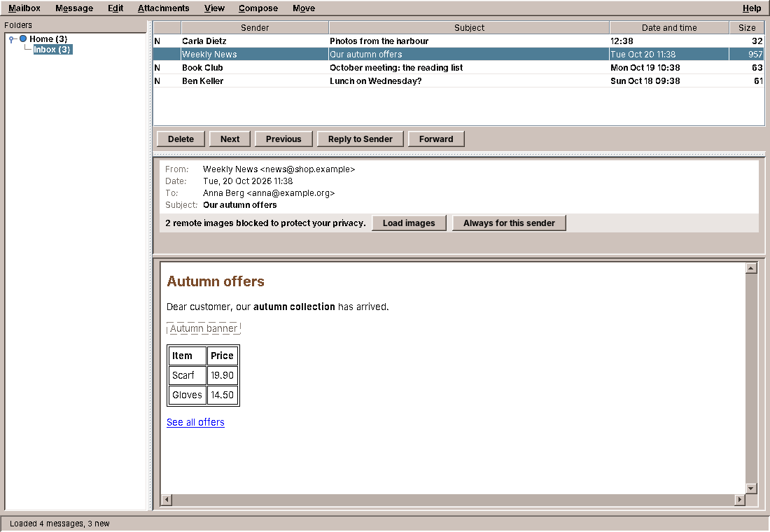Sort messages by Subject column
770x532 pixels.
469,27
